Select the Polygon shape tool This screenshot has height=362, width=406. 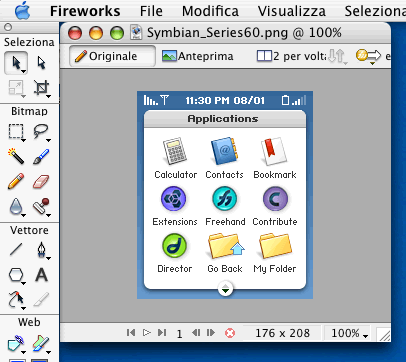[16, 275]
